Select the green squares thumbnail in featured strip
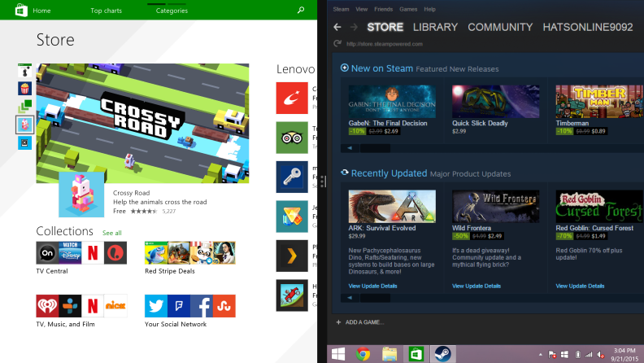This screenshot has width=644, height=363. pyautogui.click(x=24, y=106)
